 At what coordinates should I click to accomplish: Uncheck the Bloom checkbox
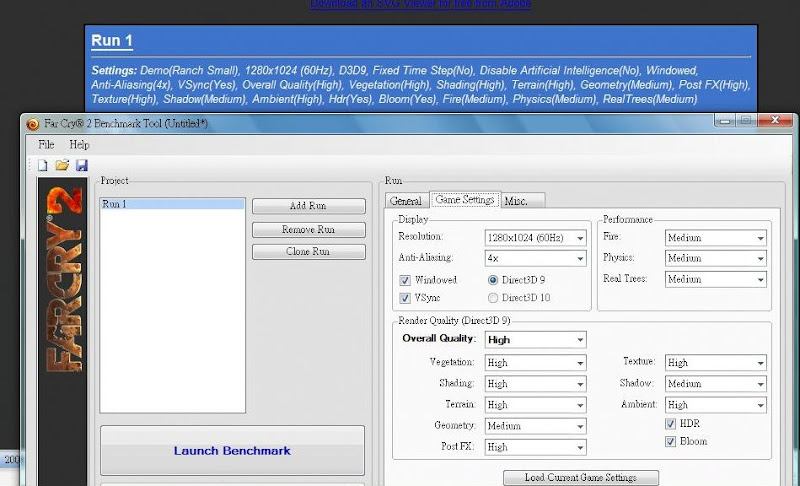[x=670, y=442]
